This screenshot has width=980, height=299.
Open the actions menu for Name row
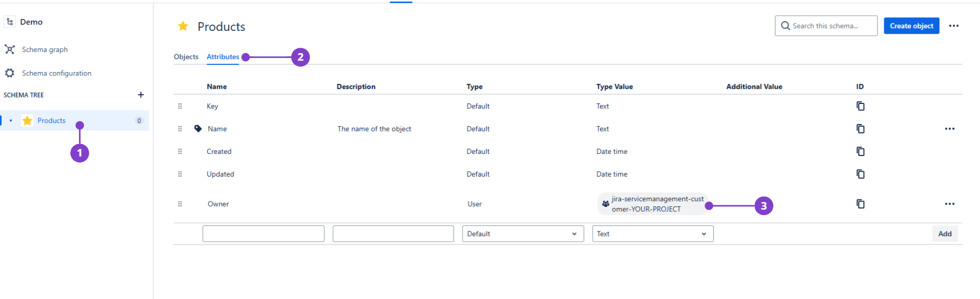(950, 129)
